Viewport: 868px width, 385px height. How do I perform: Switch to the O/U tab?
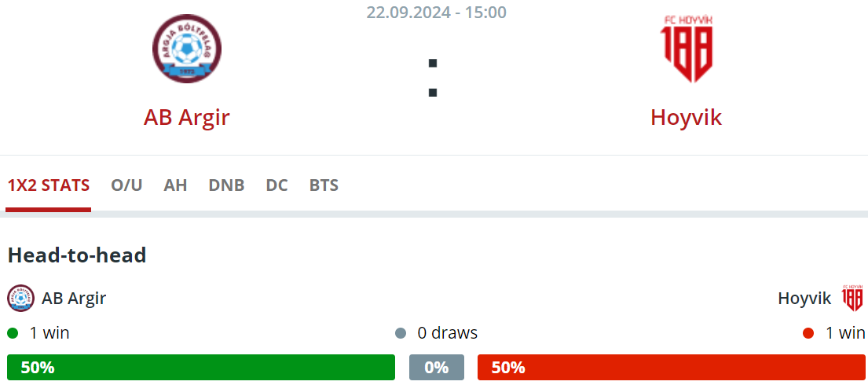pos(126,185)
